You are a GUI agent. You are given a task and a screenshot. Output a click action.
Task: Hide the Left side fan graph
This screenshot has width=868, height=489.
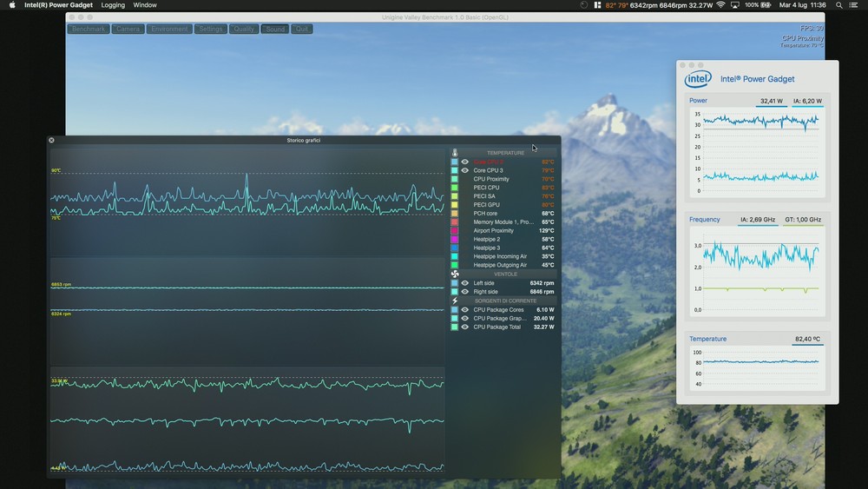coord(465,283)
